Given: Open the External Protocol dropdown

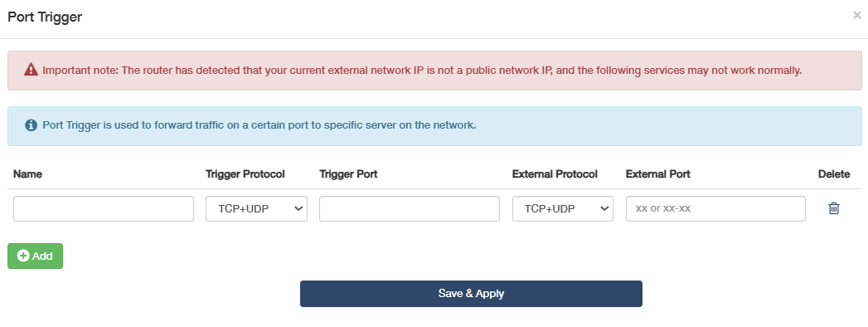Looking at the screenshot, I should tap(562, 208).
